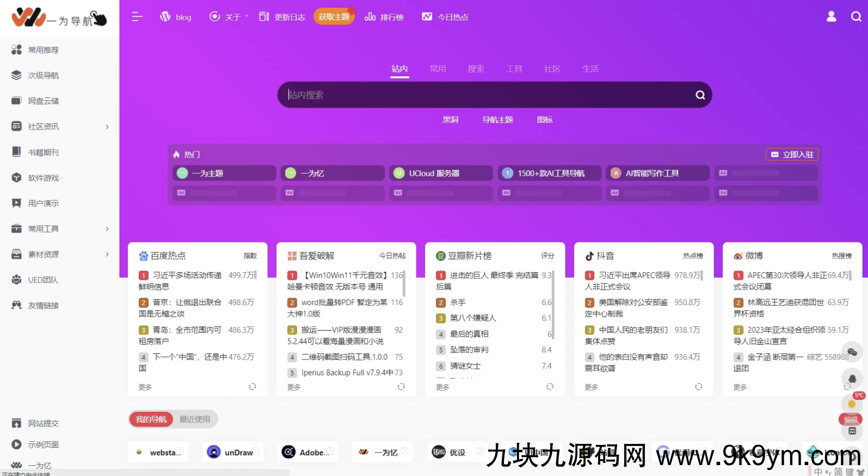Refresh the 抖音 card

(x=698, y=387)
